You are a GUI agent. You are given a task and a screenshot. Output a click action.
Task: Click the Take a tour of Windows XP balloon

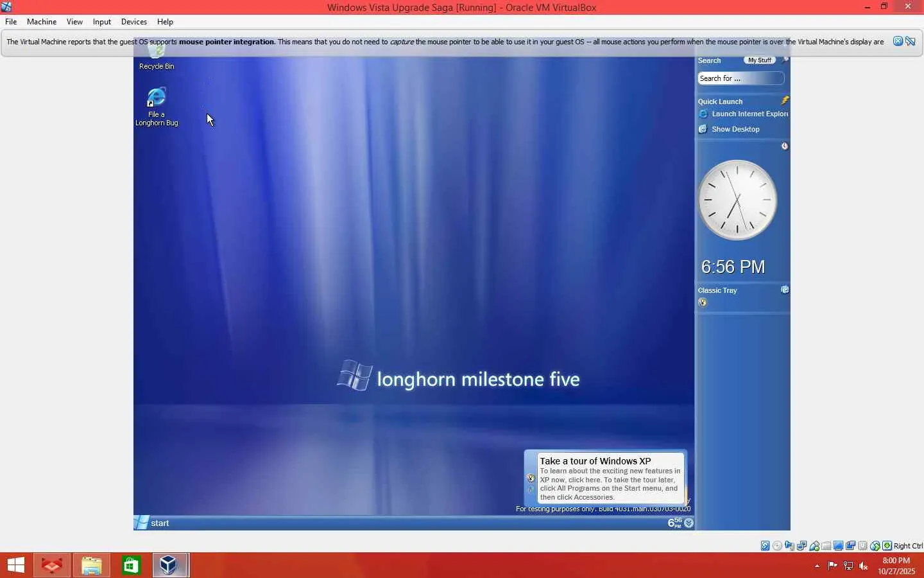pos(604,478)
